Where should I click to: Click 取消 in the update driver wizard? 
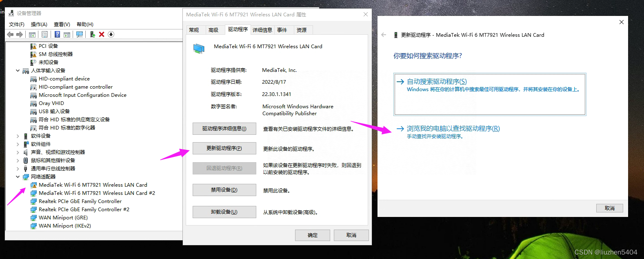click(610, 208)
